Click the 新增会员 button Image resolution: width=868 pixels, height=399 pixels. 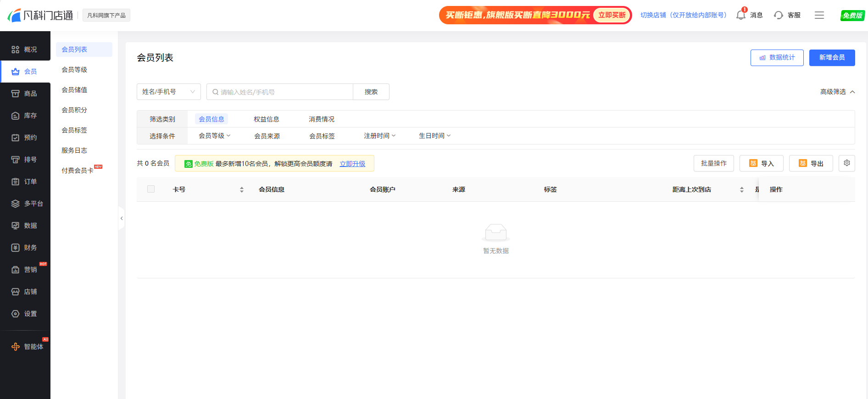[x=832, y=58]
